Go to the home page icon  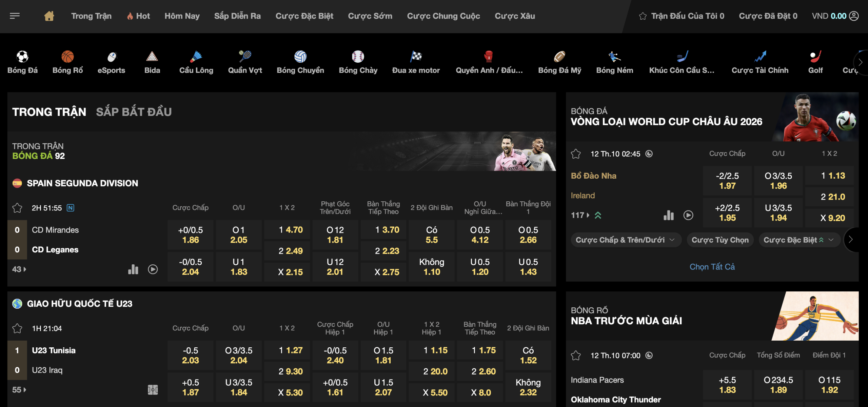(x=49, y=16)
